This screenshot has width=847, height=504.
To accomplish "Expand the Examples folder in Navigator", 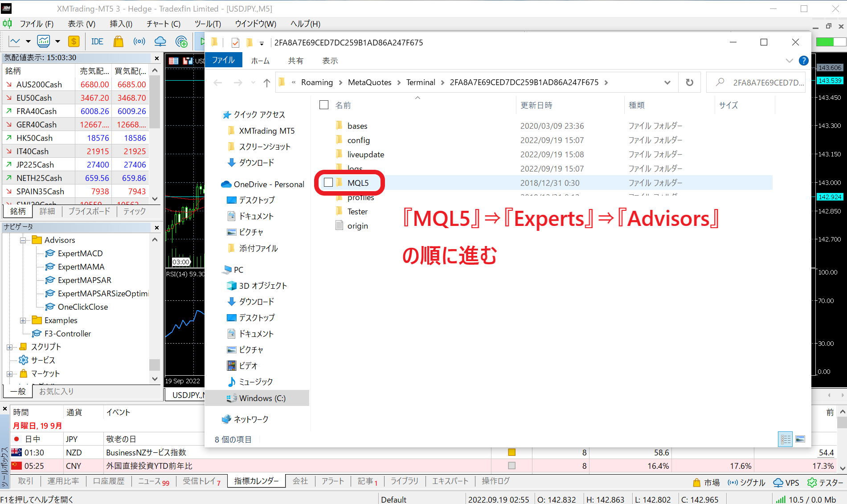I will pyautogui.click(x=23, y=320).
